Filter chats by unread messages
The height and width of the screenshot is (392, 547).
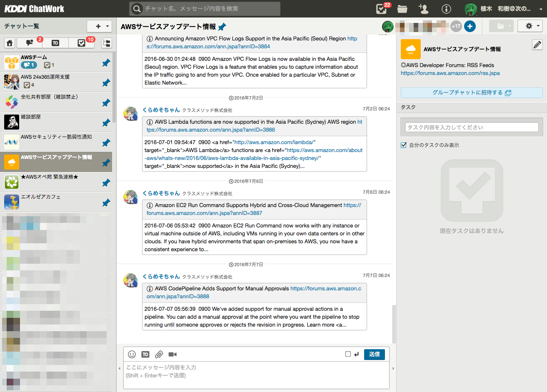point(29,43)
